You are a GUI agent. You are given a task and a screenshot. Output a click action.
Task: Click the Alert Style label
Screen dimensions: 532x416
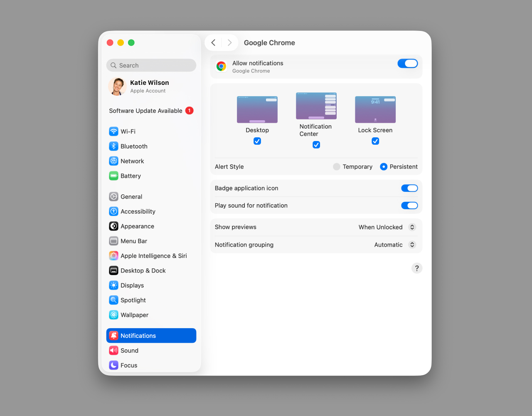229,167
